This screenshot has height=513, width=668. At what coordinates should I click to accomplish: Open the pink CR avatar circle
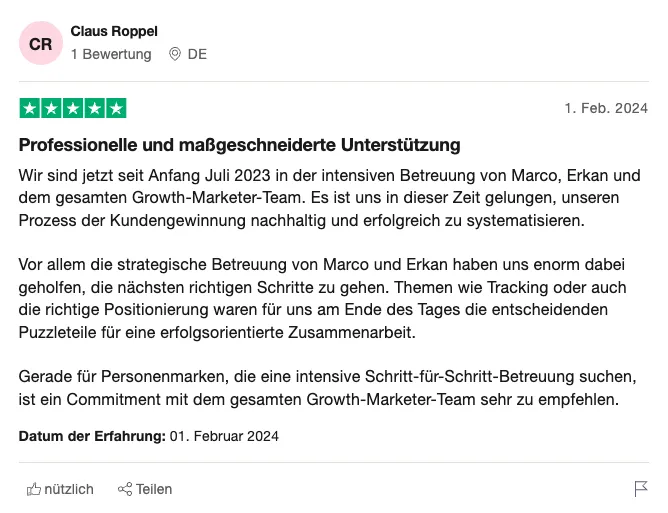pyautogui.click(x=41, y=43)
